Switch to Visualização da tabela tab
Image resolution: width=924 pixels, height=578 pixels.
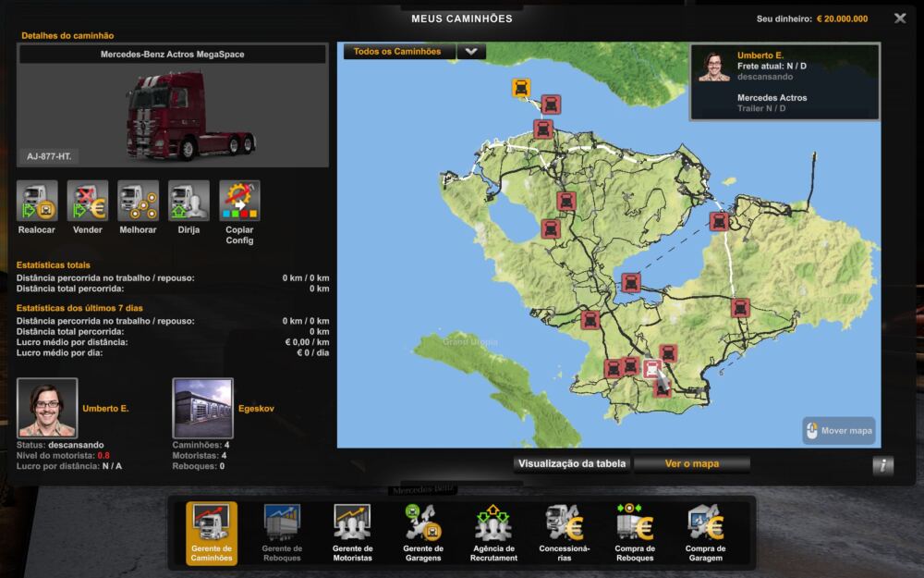[572, 463]
